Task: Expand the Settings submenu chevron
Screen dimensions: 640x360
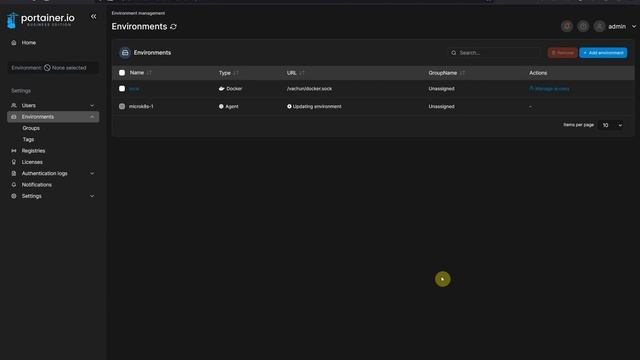Action: pos(92,196)
